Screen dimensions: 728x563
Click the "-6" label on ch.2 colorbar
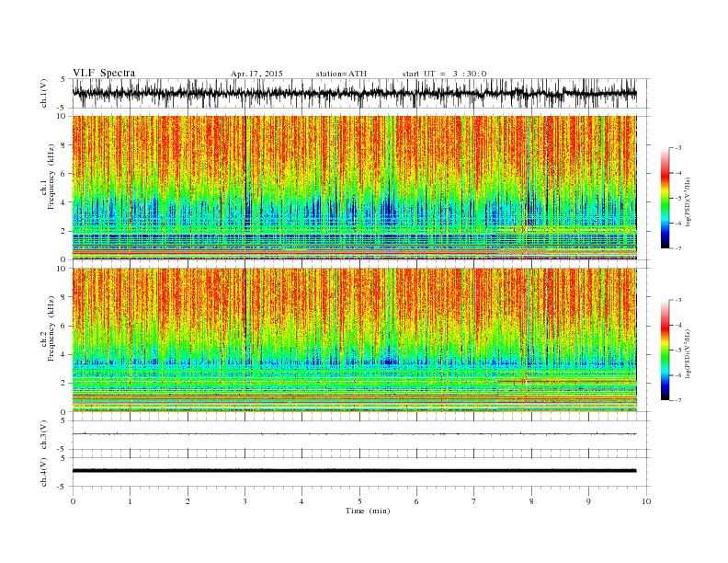(x=678, y=375)
